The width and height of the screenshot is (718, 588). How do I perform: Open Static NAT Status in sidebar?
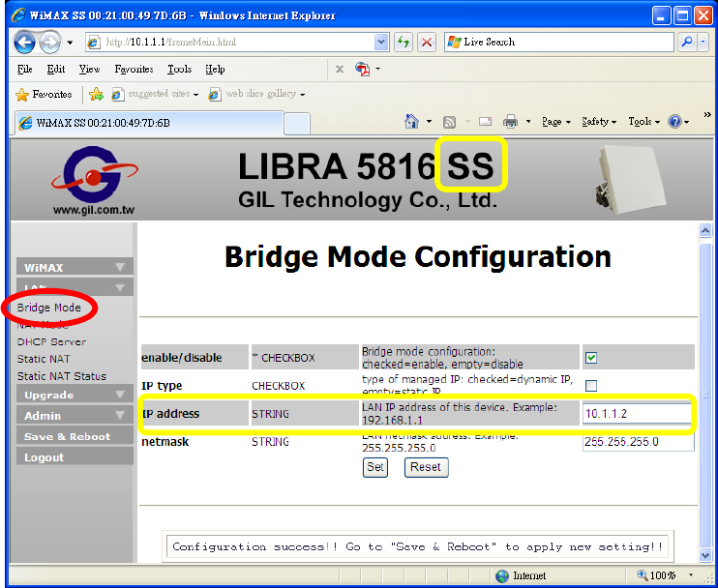tap(61, 376)
